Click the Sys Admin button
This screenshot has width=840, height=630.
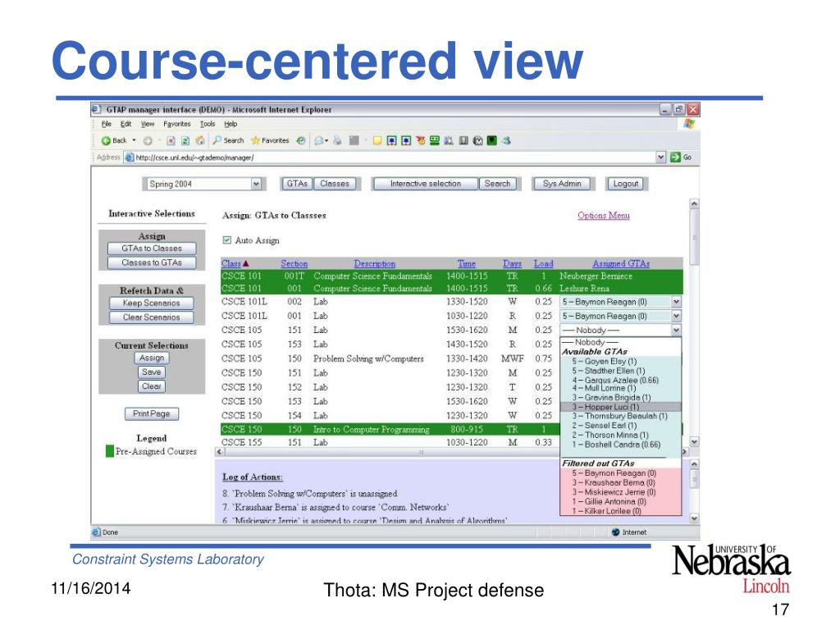(562, 184)
